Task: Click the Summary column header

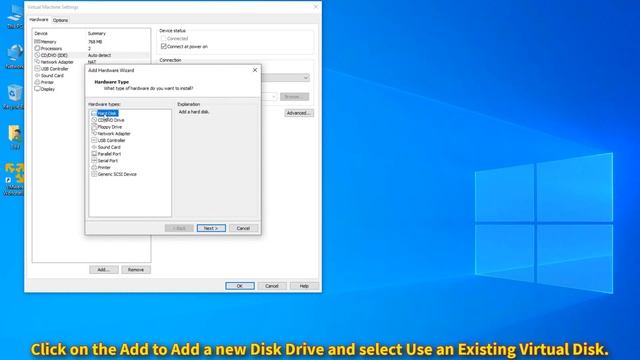Action: (x=97, y=33)
